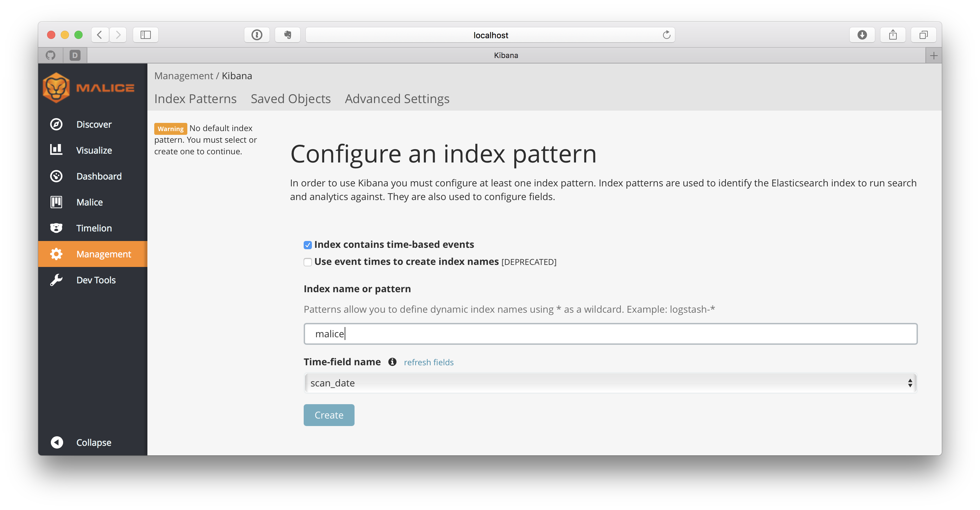Click the Timelion navigation icon
Image resolution: width=980 pixels, height=510 pixels.
[56, 227]
